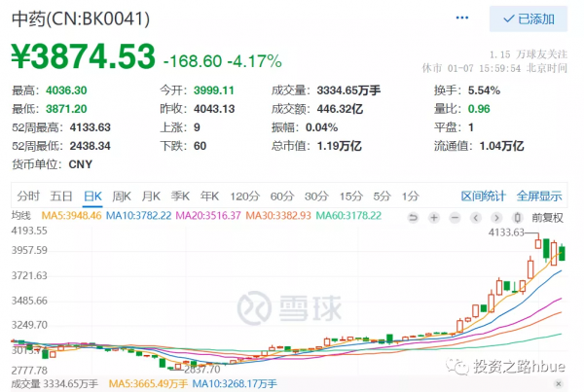The height and width of the screenshot is (392, 584).
Task: Click the price ¥3874.53
Action: tap(83, 56)
